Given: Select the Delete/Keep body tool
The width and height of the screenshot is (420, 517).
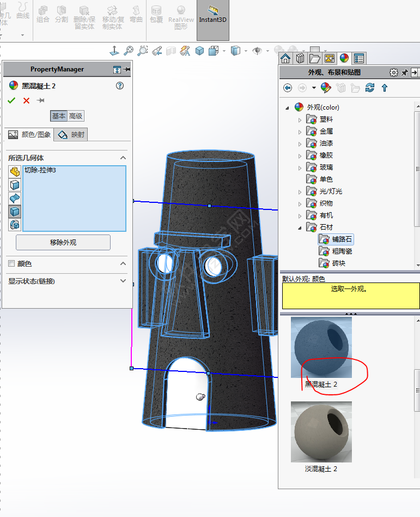Looking at the screenshot, I should pos(84,17).
